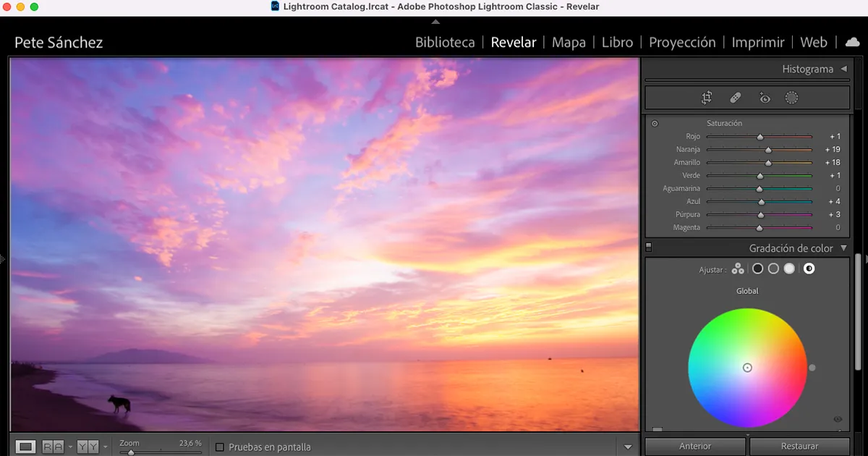Click the Saturación section label
Screen dimensions: 868x456
[x=724, y=124]
